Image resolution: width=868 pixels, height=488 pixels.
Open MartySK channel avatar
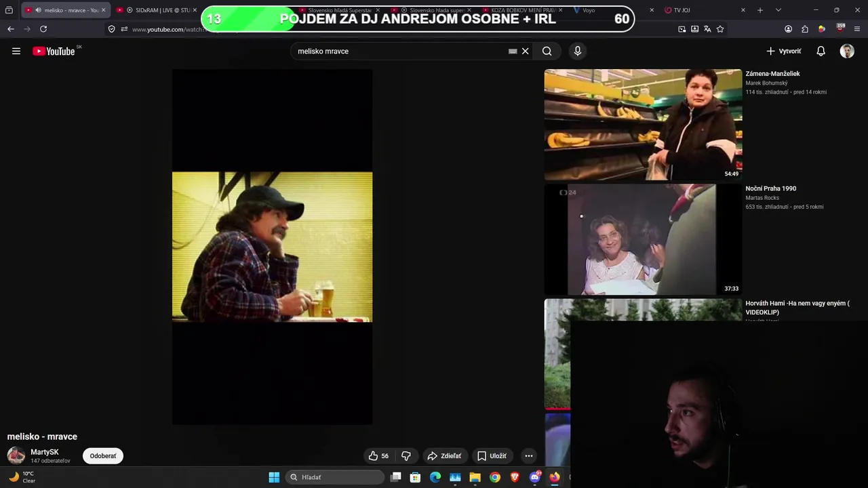16,455
